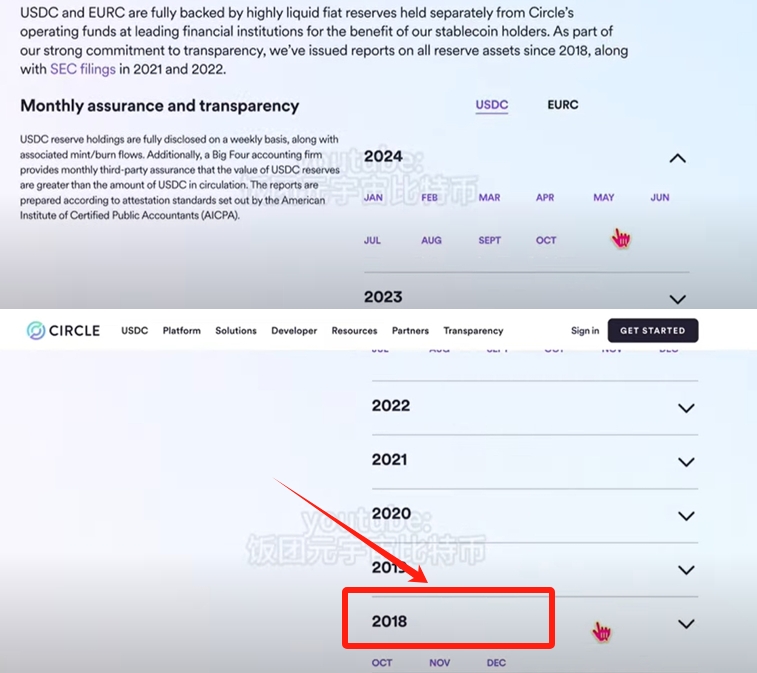This screenshot has width=757, height=673.
Task: Open the Platform navigation menu
Action: tap(182, 331)
